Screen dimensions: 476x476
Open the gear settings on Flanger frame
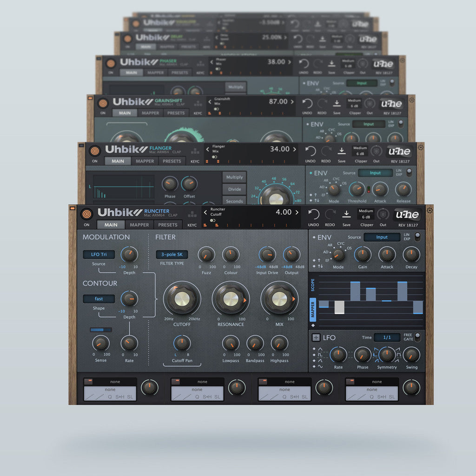(x=420, y=147)
